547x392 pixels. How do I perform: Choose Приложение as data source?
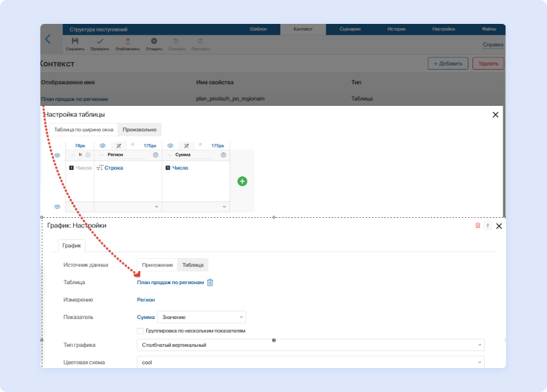click(x=157, y=265)
